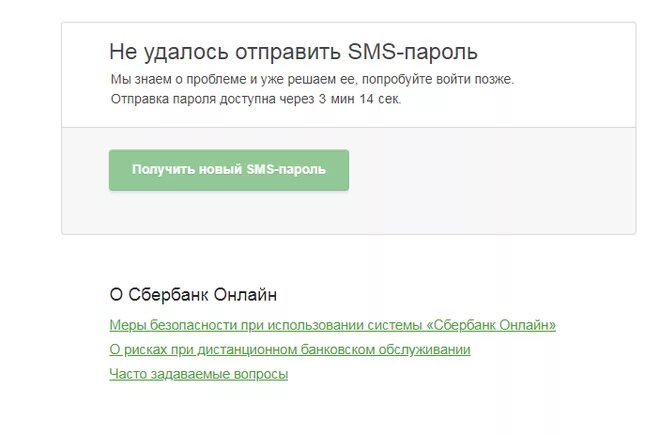Click the word SMS-пароль in the error heading
The image size is (659, 435).
[412, 52]
